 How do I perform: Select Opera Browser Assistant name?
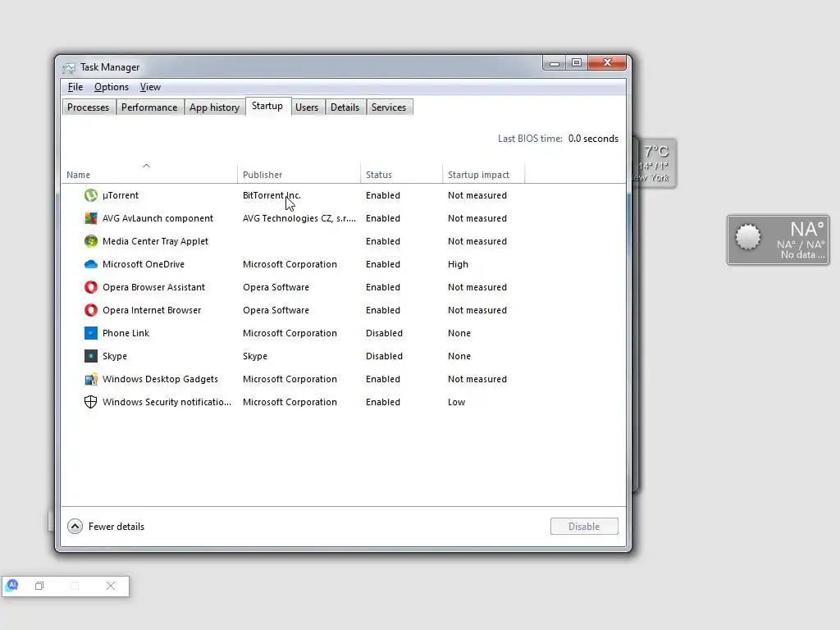click(x=153, y=287)
